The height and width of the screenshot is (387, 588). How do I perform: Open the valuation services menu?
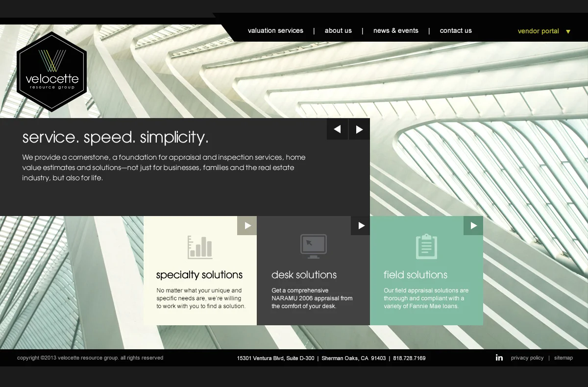(x=275, y=30)
